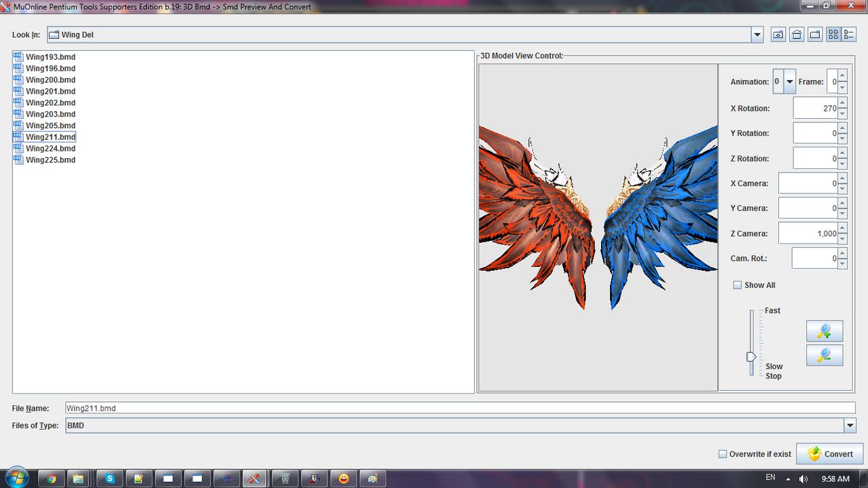This screenshot has height=488, width=868.
Task: Enable the Show All checkbox
Action: click(x=737, y=285)
